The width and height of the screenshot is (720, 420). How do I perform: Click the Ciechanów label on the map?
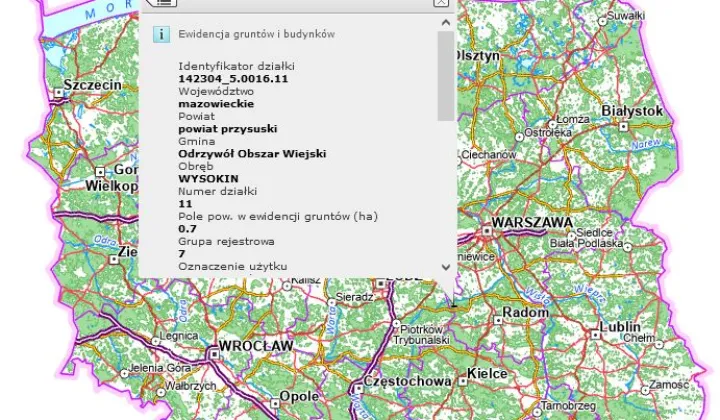coord(489,155)
